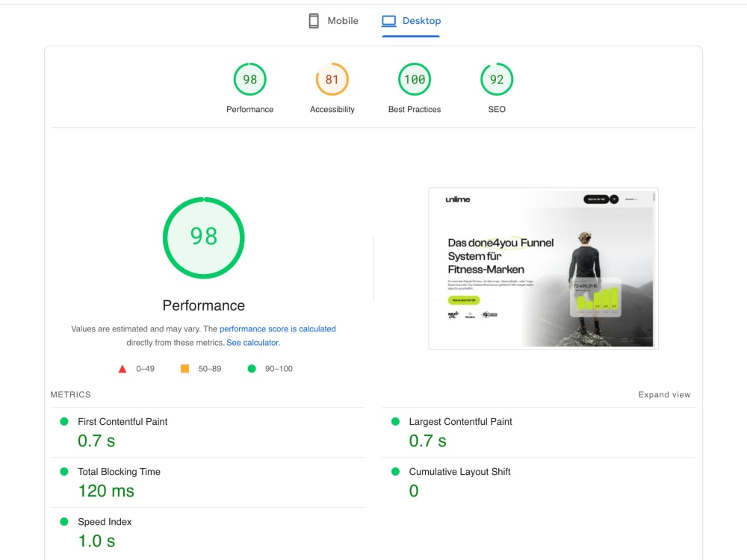The height and width of the screenshot is (560, 747).
Task: Toggle the 'Expand view' metrics option
Action: click(664, 395)
